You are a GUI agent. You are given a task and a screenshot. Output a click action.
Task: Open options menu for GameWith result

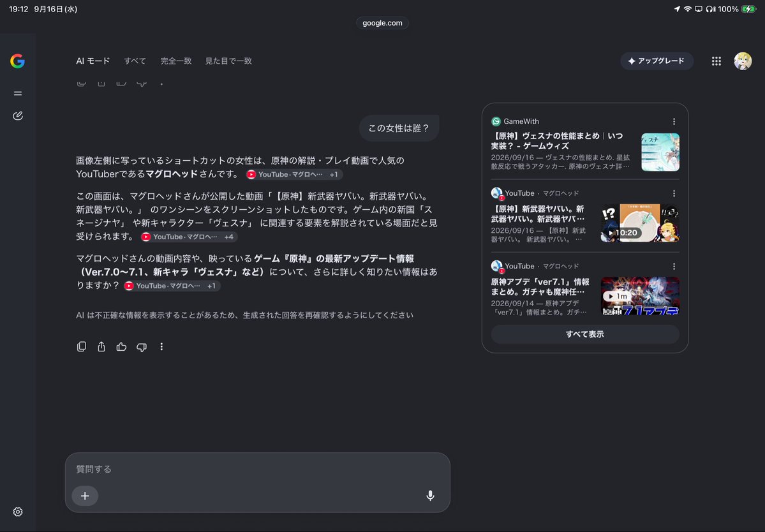point(674,121)
